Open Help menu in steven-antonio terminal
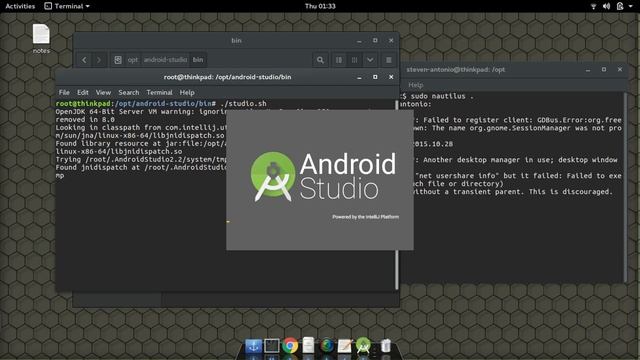Screen dimensions: 640x360 (x=416, y=85)
